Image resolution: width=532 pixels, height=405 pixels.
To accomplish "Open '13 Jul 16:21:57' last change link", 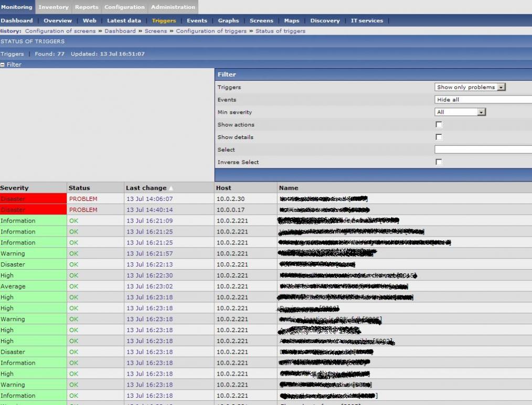I will pos(150,253).
